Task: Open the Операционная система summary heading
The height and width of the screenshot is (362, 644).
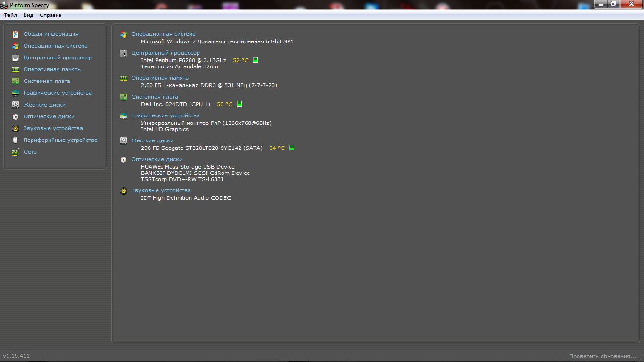Action: (x=163, y=34)
